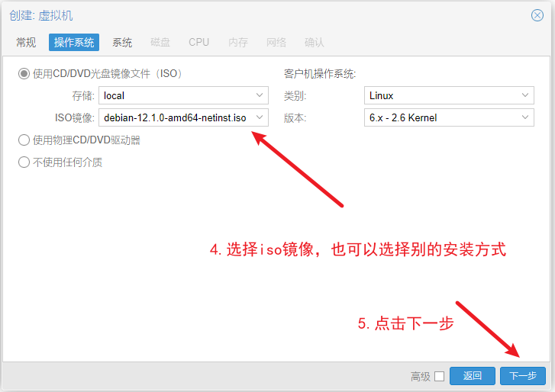Screen dimensions: 555x392
Task: Toggle the 高级 checkbox
Action: 439,376
